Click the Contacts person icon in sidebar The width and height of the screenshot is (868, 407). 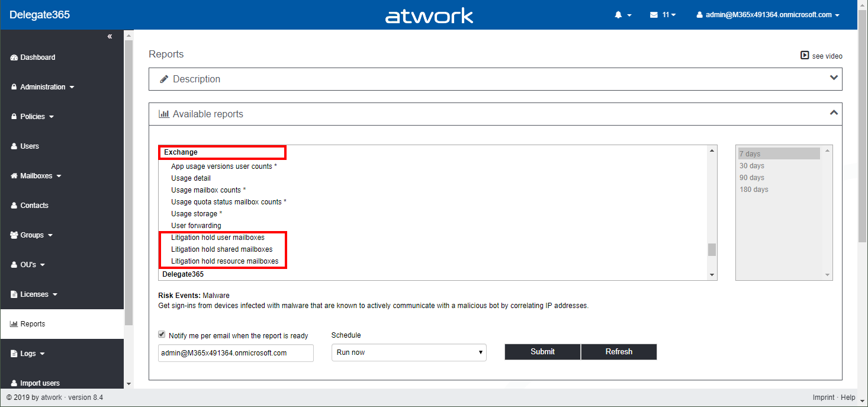pos(15,206)
